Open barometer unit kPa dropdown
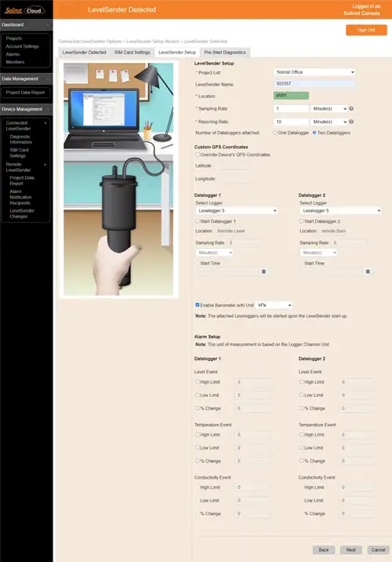 (274, 305)
